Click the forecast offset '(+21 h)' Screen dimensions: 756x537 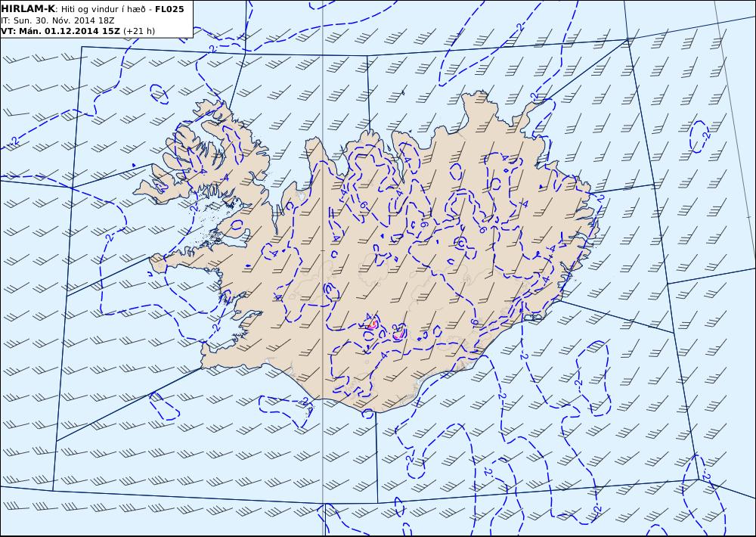139,31
